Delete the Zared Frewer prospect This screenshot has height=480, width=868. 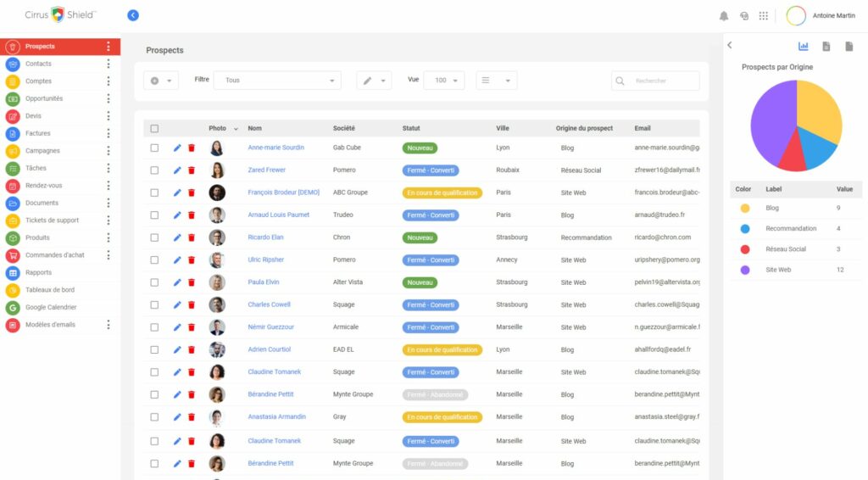coord(192,170)
